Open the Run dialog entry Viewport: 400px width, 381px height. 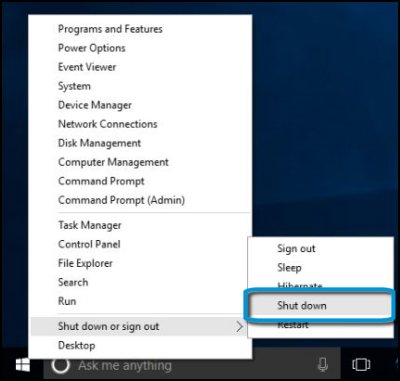[140, 301]
